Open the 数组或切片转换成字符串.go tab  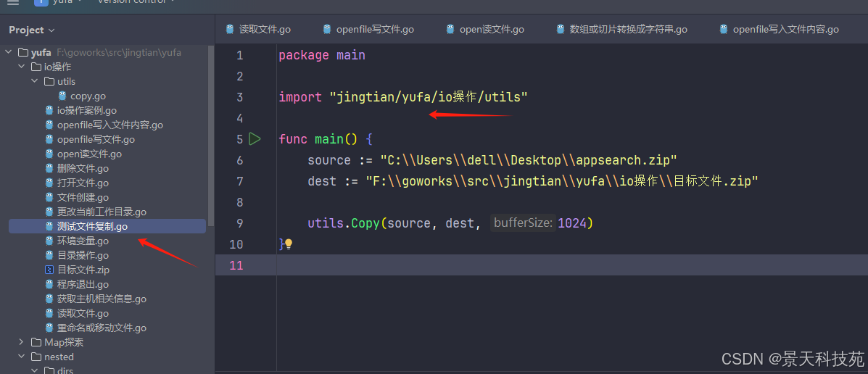coord(628,29)
